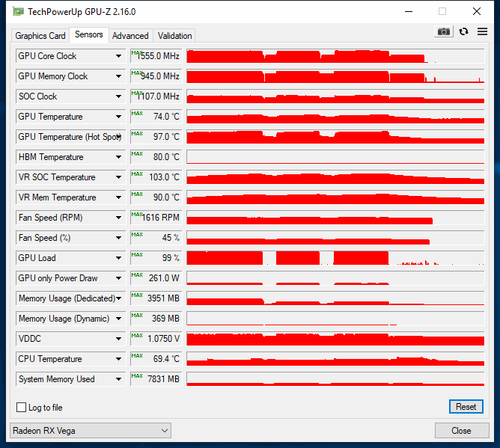Screen dimensions: 500x448
Task: Open the CPU Temperature sensor dropdown
Action: tap(118, 359)
